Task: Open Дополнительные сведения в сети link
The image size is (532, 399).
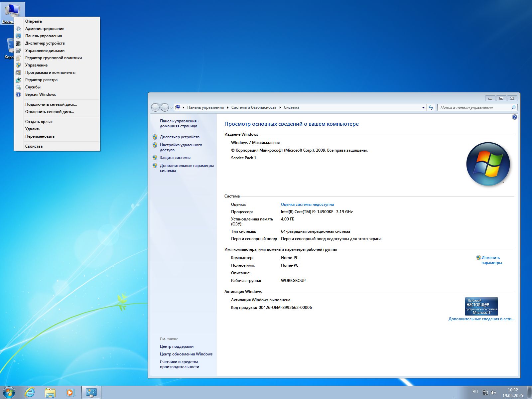Action: click(481, 319)
